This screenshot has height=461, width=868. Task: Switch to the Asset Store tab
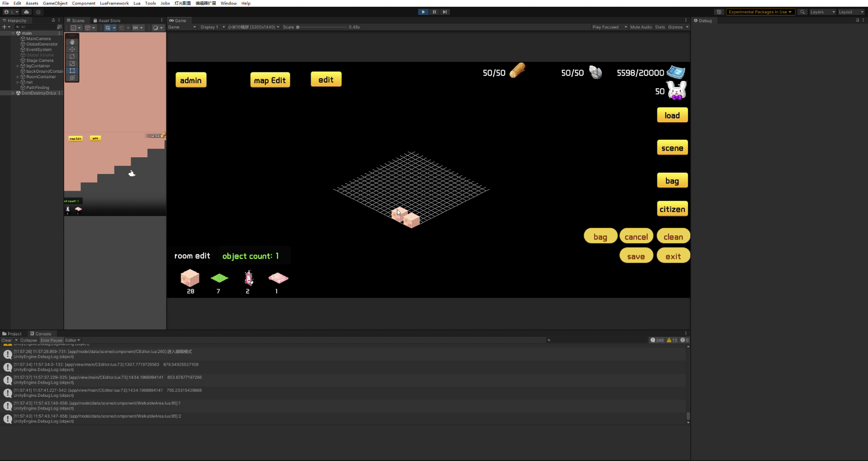pos(107,20)
